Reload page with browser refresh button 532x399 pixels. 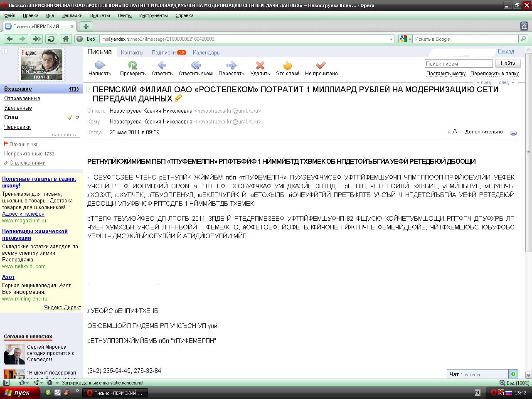51,39
